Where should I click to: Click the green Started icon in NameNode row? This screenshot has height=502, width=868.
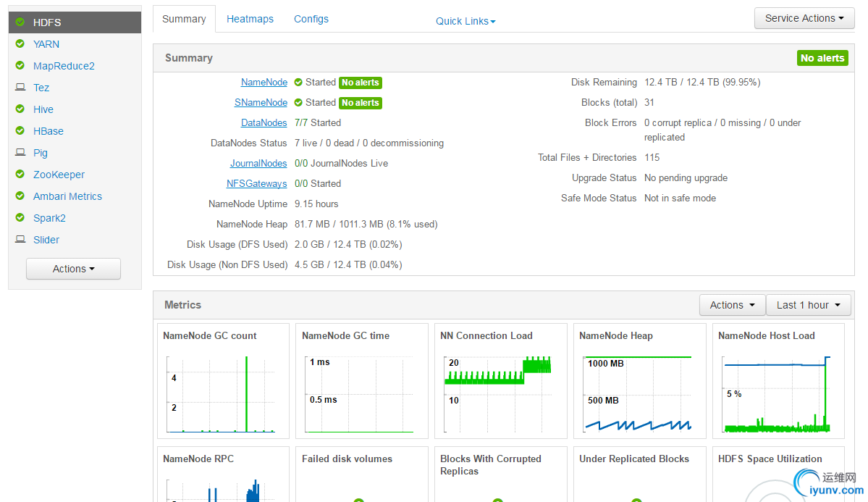298,83
